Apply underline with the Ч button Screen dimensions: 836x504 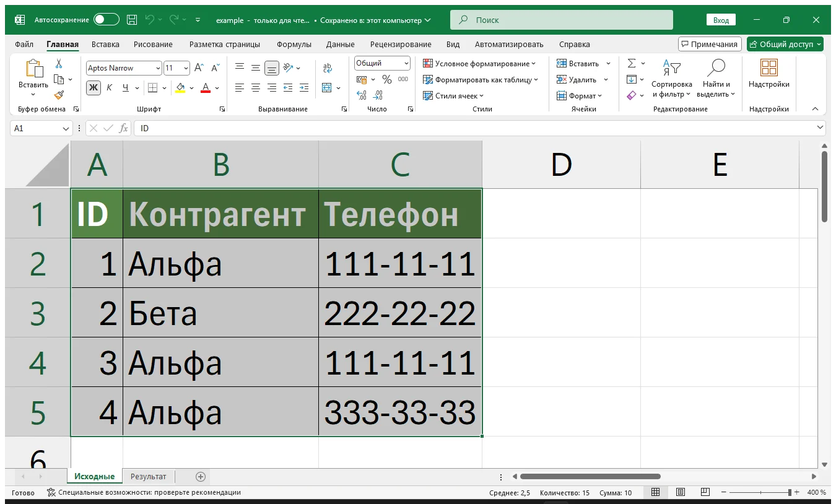coord(126,88)
